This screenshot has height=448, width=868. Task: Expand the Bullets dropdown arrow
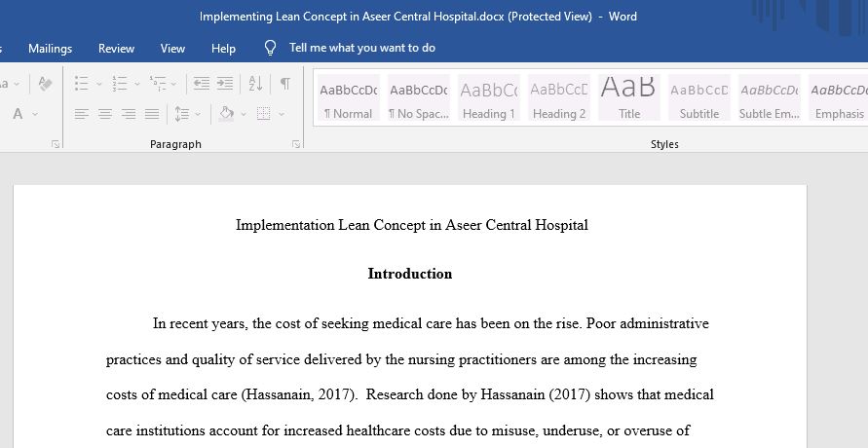tap(99, 84)
